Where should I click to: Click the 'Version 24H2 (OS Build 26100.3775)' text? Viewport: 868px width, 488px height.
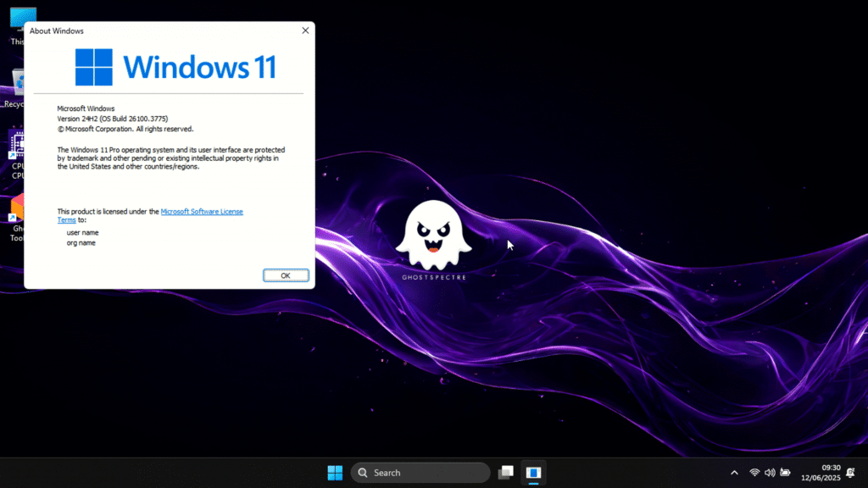pyautogui.click(x=113, y=119)
